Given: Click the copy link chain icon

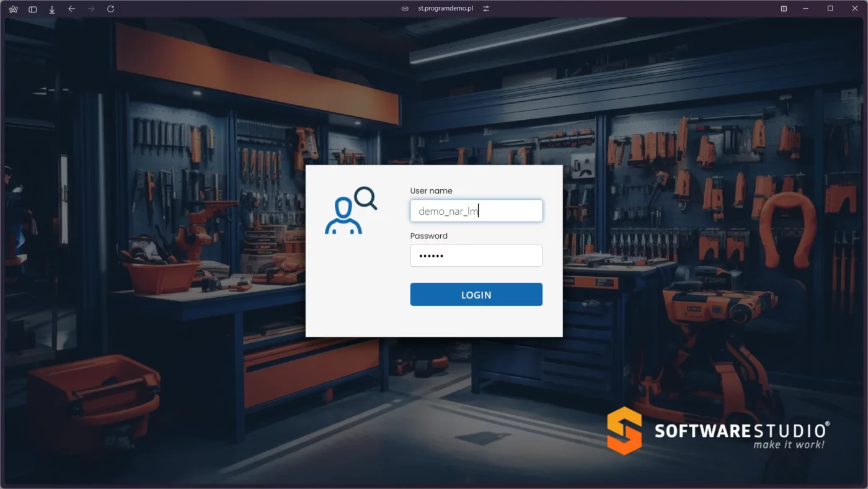Looking at the screenshot, I should [405, 9].
